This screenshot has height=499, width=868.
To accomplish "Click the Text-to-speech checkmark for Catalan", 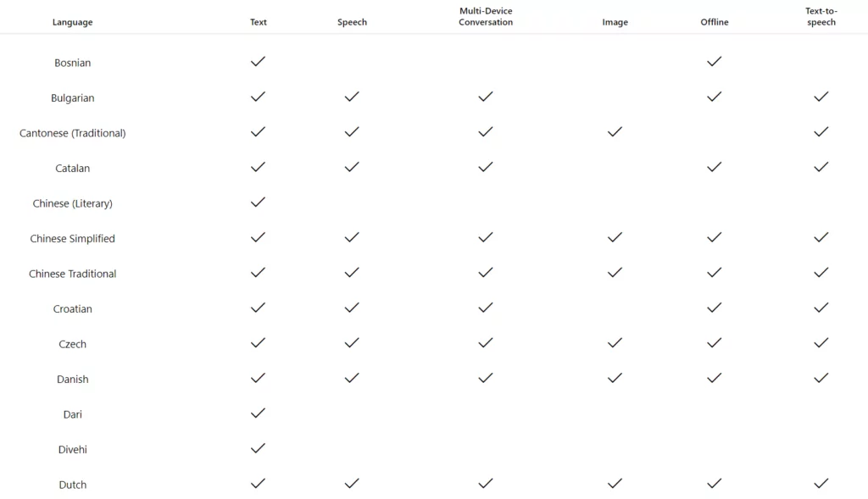I will pyautogui.click(x=821, y=167).
